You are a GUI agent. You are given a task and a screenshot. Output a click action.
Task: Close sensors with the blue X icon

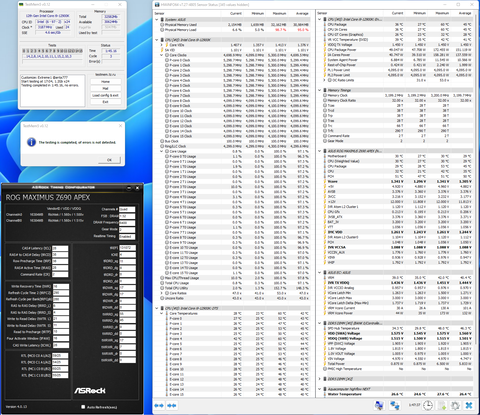point(469,405)
